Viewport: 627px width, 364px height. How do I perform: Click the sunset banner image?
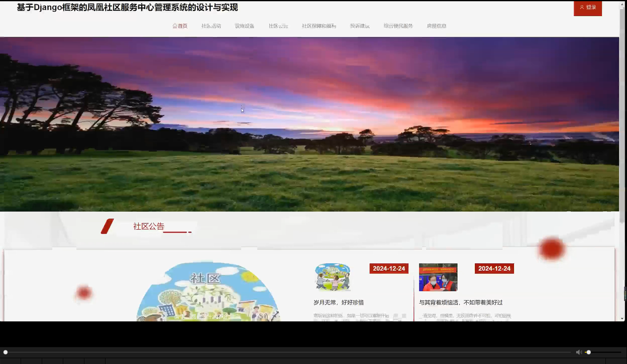click(x=309, y=124)
